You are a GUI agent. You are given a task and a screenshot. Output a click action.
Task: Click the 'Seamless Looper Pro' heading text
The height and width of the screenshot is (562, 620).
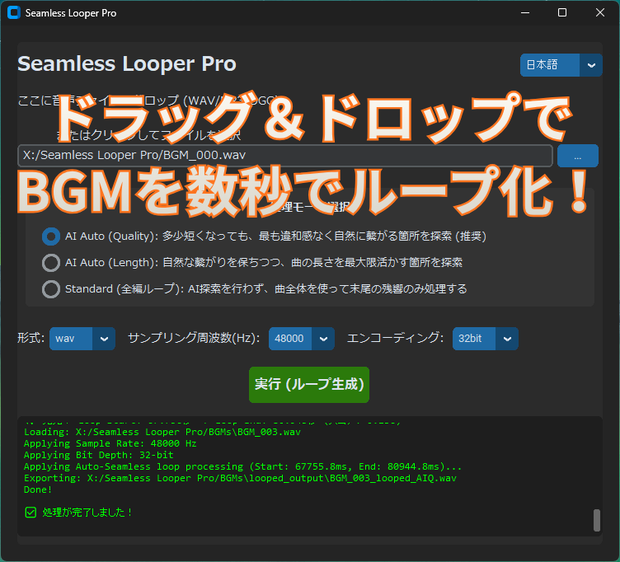(x=127, y=64)
